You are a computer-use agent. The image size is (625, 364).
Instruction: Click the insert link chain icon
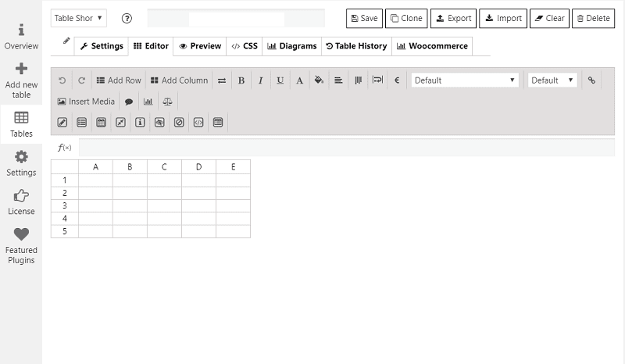click(591, 80)
